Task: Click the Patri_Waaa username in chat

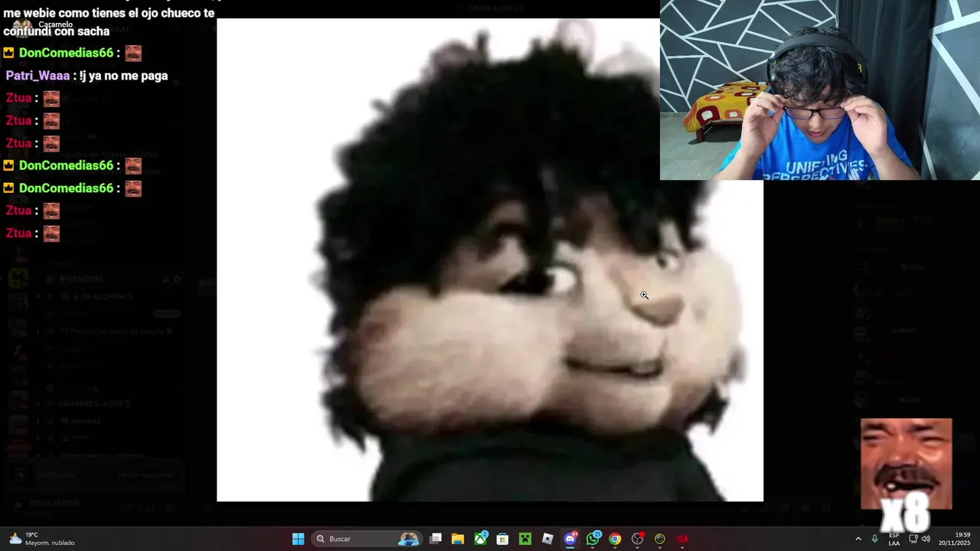Action: 38,76
